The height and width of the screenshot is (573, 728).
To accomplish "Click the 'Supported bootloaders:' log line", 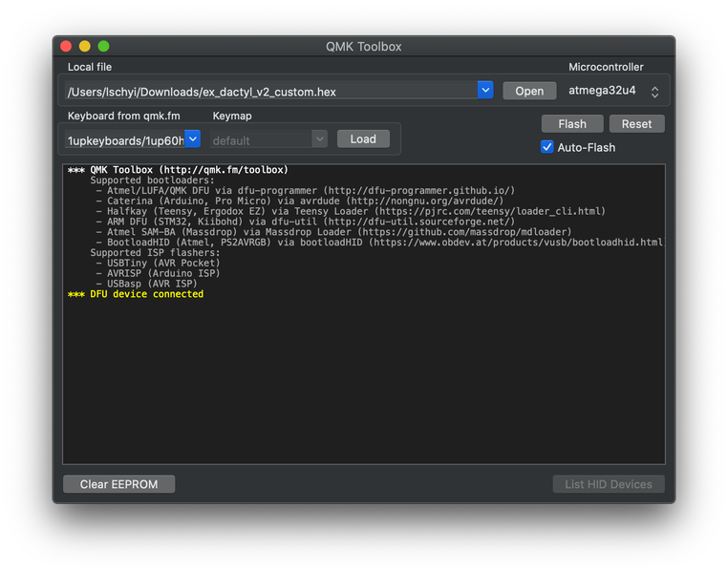I will tap(152, 180).
